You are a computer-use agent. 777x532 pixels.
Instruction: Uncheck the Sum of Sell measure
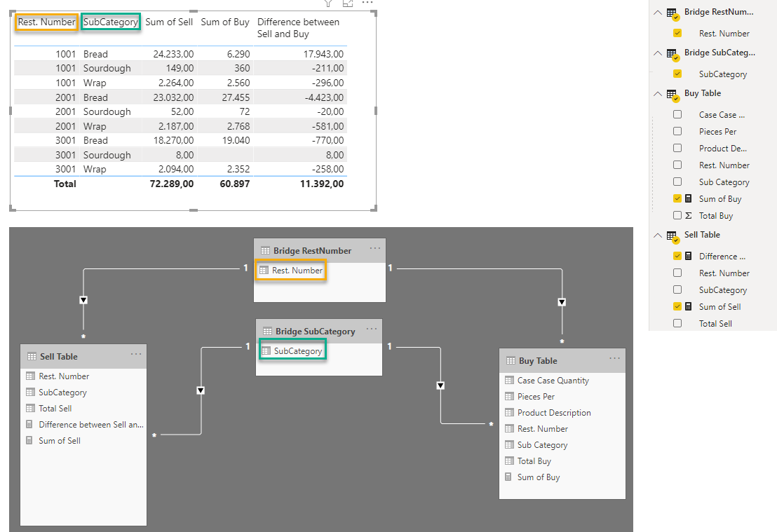(x=677, y=306)
